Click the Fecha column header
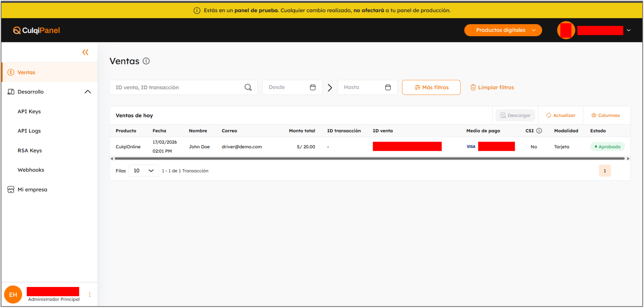Screen dimensions: 644x308 160,131
